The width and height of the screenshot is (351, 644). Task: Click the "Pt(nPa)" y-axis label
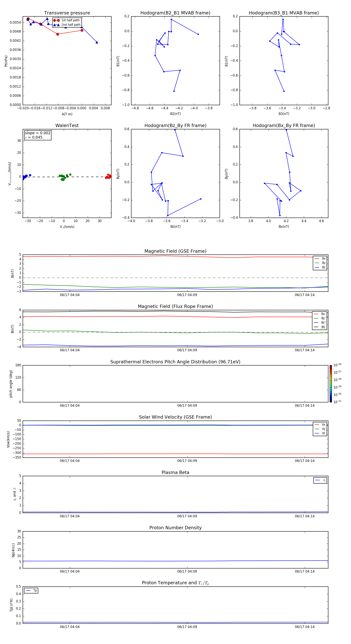click(x=6, y=61)
